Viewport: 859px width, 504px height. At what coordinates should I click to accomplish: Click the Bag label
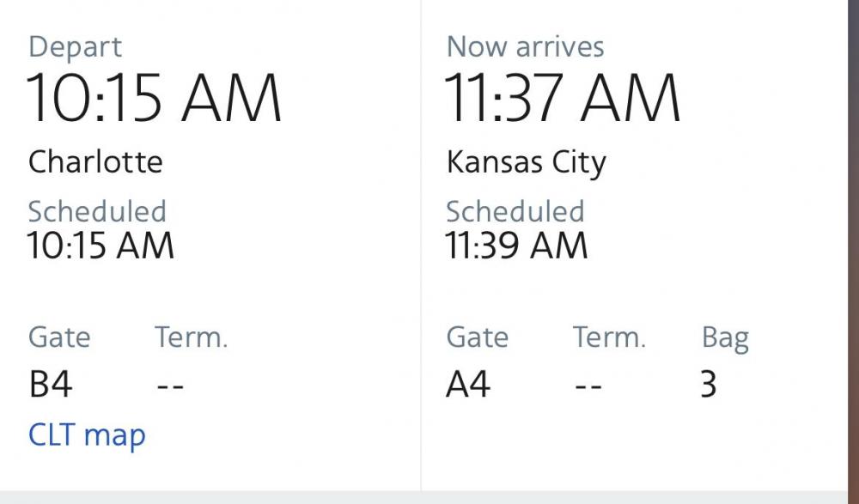tap(725, 338)
